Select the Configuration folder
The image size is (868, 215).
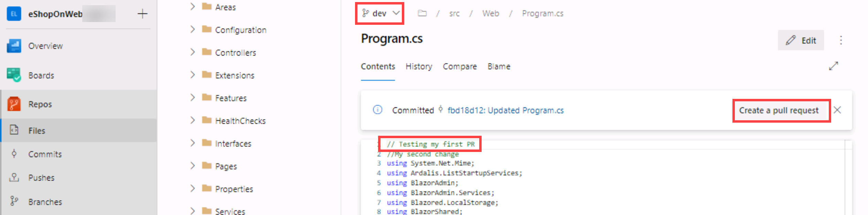point(240,30)
